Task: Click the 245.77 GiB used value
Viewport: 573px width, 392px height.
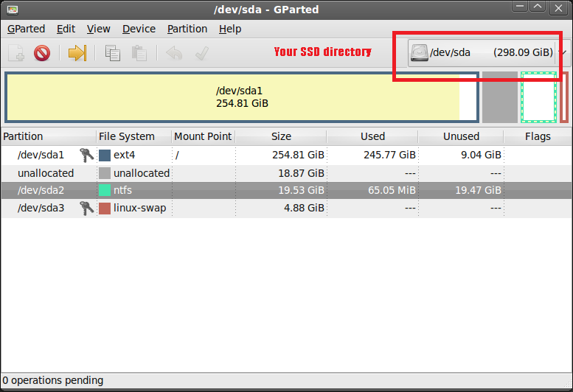Action: [x=389, y=155]
